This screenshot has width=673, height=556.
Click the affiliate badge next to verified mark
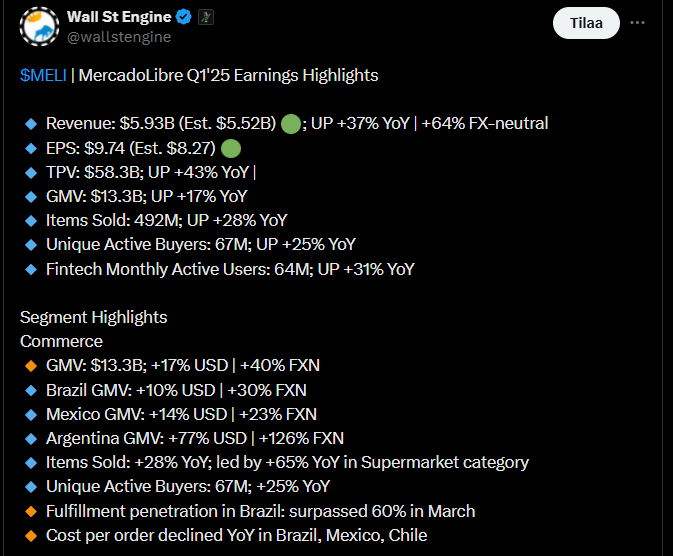pyautogui.click(x=206, y=17)
